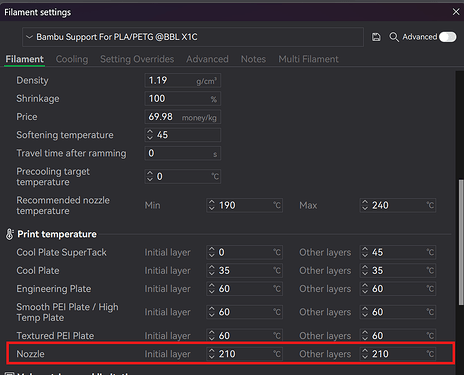Click the Engineering Plate label
464x375 pixels.
click(x=54, y=289)
